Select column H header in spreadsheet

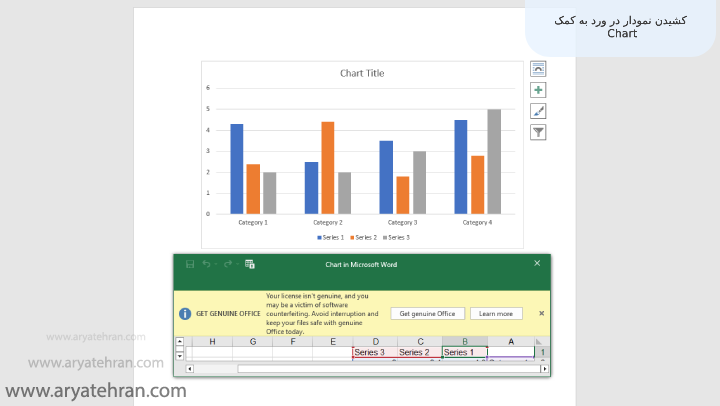tap(211, 342)
